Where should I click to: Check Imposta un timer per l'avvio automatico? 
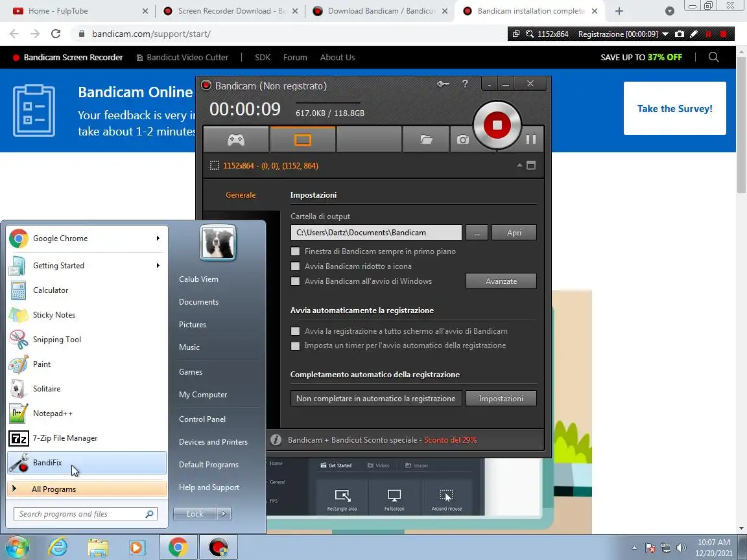[296, 345]
